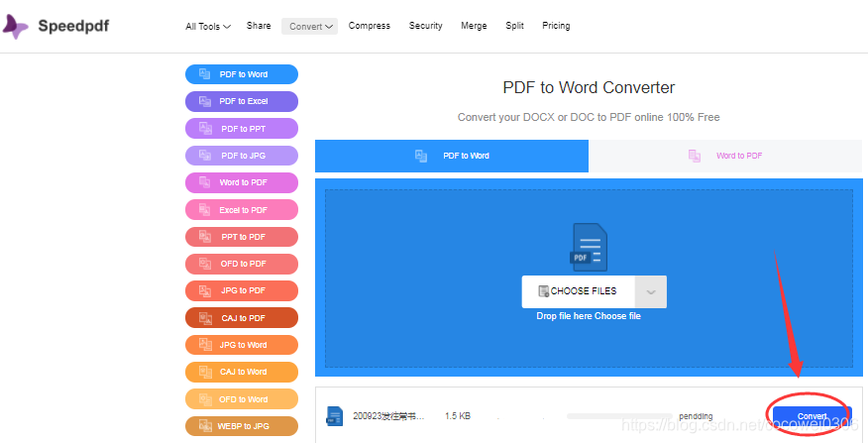Click the Word to PDF sidebar icon
The height and width of the screenshot is (443, 868).
(205, 182)
